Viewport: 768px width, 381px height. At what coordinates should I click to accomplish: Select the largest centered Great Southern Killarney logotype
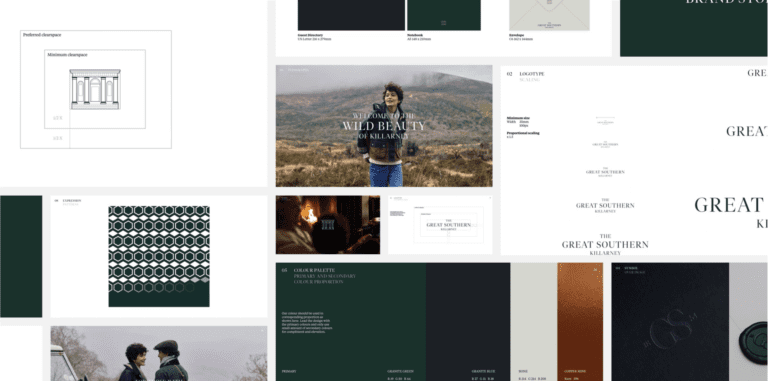605,244
